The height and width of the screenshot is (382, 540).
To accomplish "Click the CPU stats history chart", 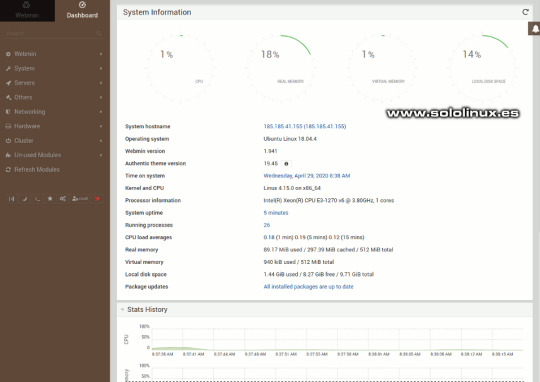I will pyautogui.click(x=338, y=339).
